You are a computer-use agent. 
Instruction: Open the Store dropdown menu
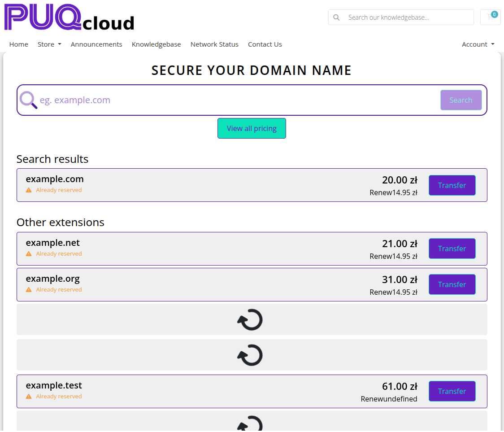tap(49, 44)
